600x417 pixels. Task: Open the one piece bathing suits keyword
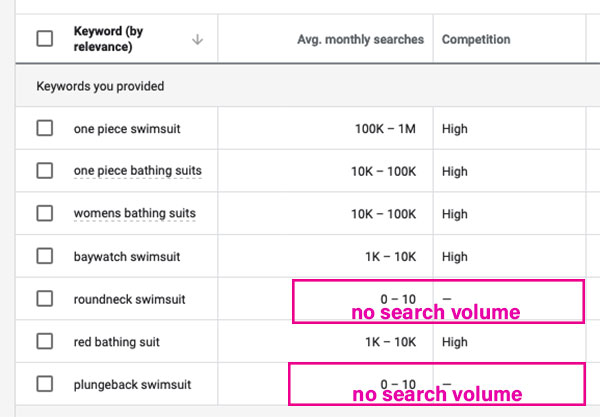pyautogui.click(x=137, y=171)
